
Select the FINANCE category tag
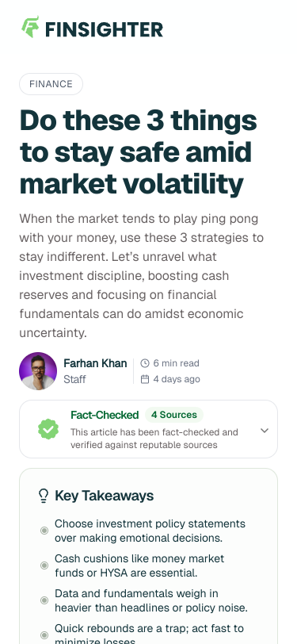pyautogui.click(x=51, y=84)
